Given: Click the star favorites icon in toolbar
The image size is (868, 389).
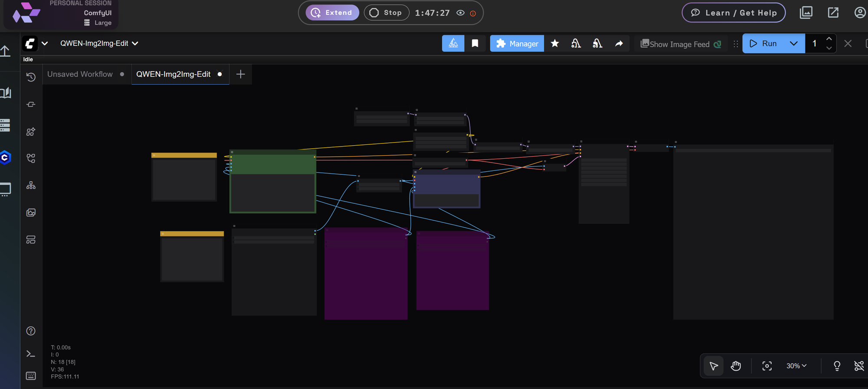Looking at the screenshot, I should pos(555,43).
